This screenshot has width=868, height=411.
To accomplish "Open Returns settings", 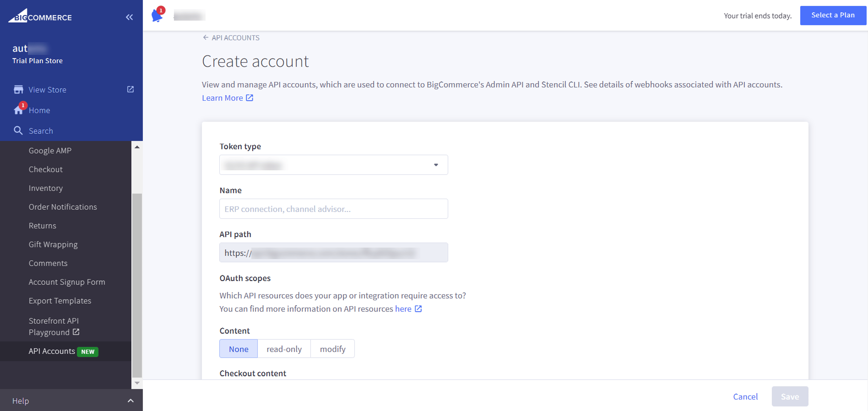I will 42,225.
